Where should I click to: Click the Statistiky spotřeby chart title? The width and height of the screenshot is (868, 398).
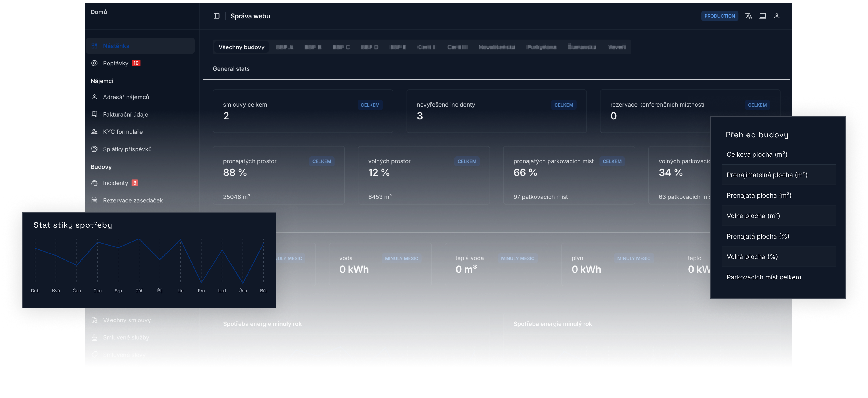[x=73, y=225]
